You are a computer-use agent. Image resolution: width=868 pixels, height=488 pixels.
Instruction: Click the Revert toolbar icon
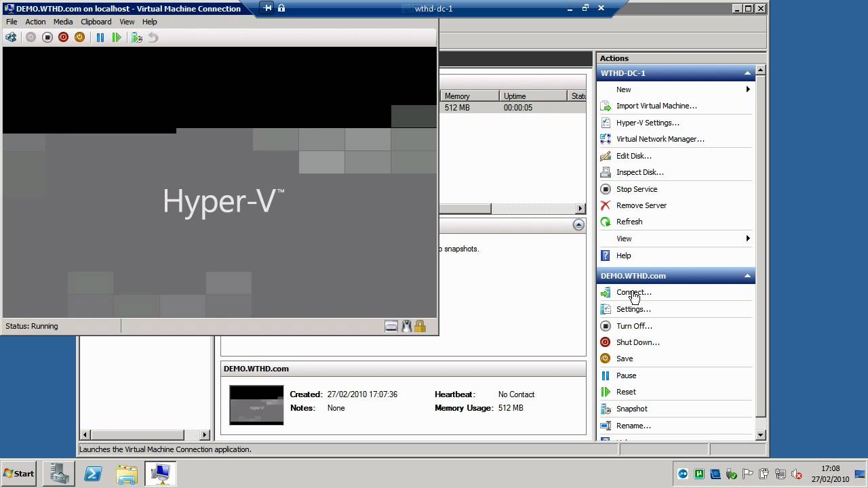[x=153, y=37]
